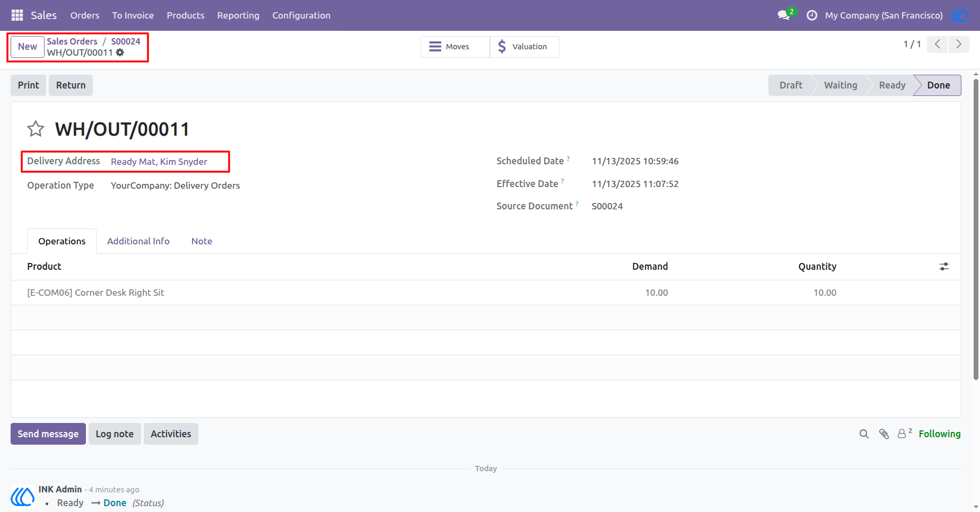Toggle the Following button
The image size is (980, 512).
940,434
